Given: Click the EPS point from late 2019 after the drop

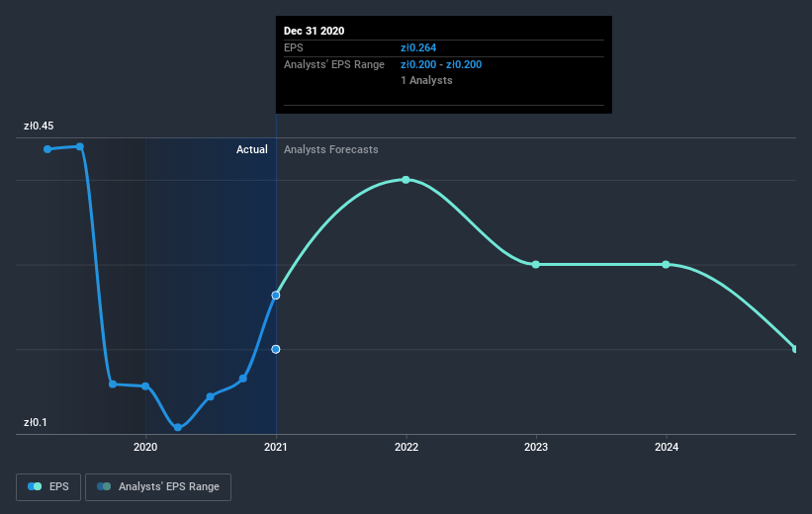Looking at the screenshot, I should (x=113, y=385).
